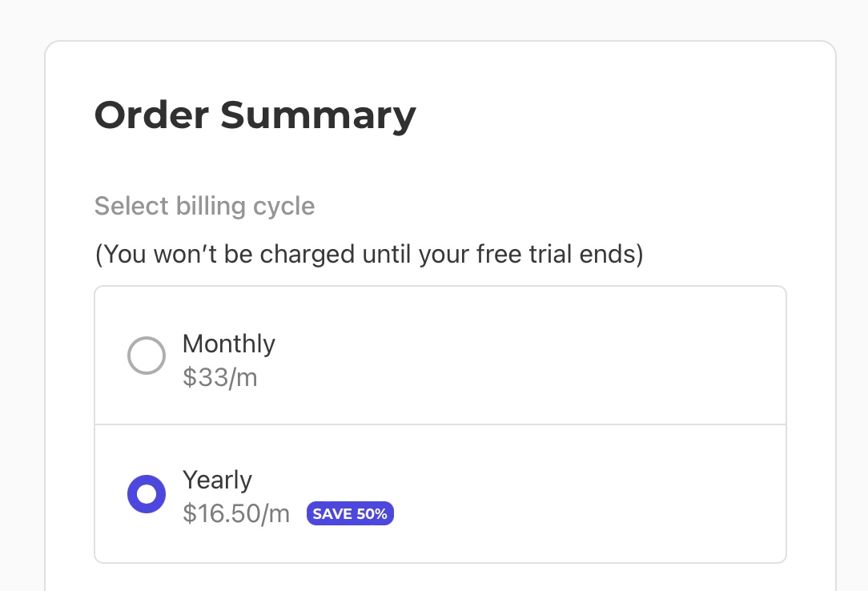The width and height of the screenshot is (868, 591).
Task: Click blank area right of Monthly option
Action: pos(561,356)
